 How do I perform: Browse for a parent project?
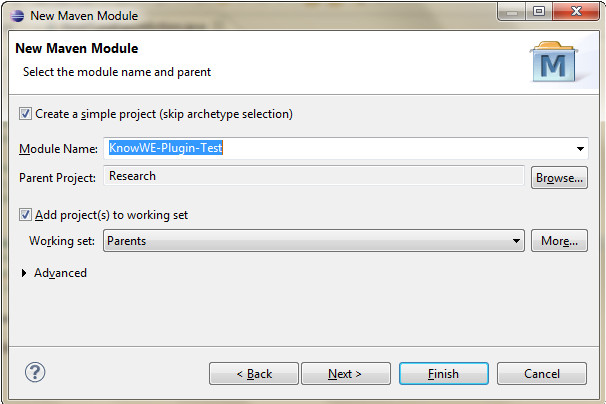(559, 177)
